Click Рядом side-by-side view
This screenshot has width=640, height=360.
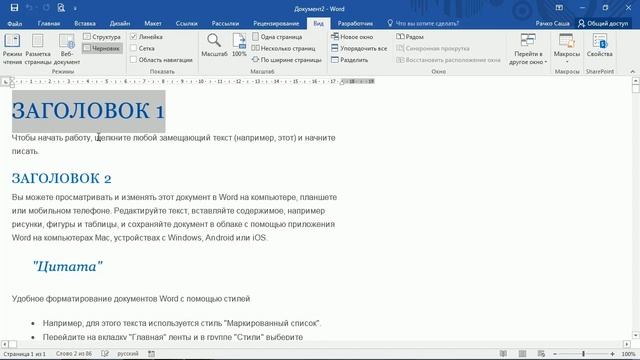(x=410, y=37)
